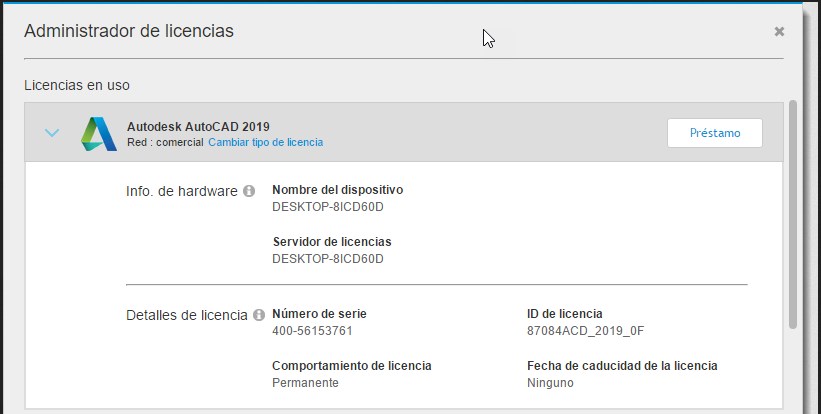Select server name under Servidor de licencias
821x414 pixels.
(328, 259)
